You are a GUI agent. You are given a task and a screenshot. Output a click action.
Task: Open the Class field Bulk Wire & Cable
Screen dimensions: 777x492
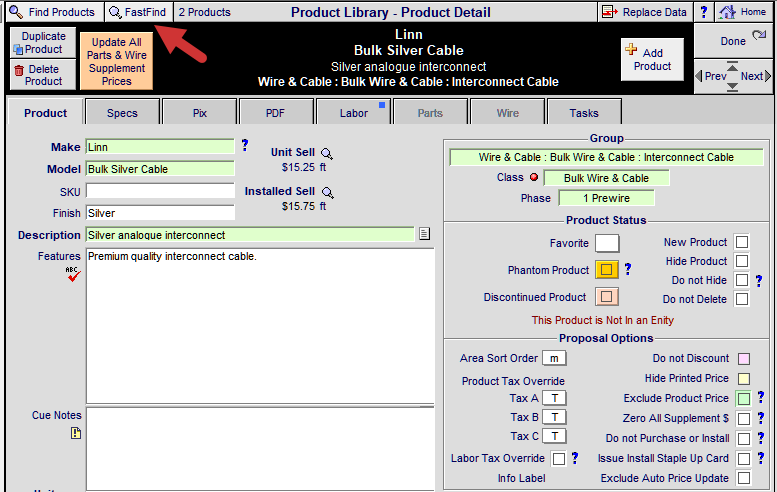click(x=606, y=178)
